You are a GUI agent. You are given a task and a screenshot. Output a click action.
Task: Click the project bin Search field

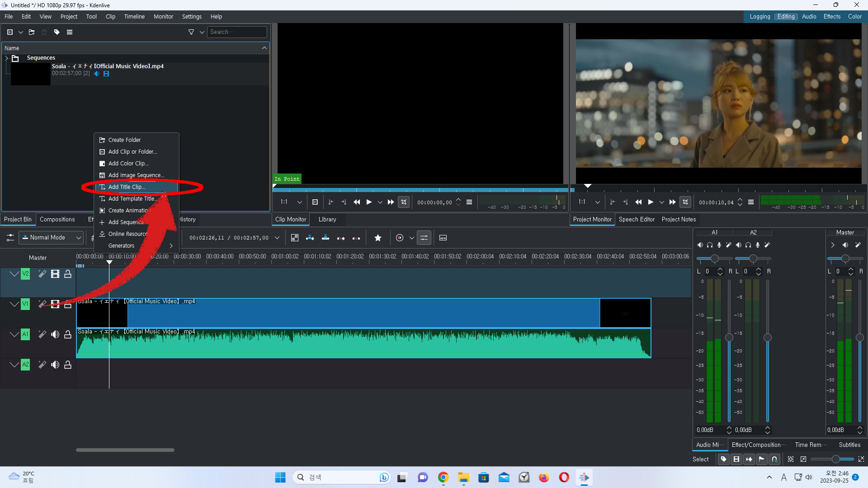click(x=237, y=32)
